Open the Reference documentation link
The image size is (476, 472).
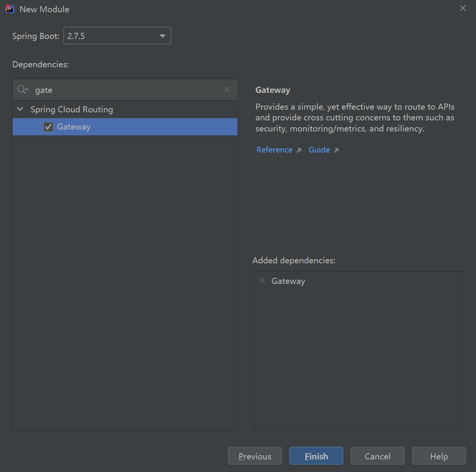[x=275, y=150]
